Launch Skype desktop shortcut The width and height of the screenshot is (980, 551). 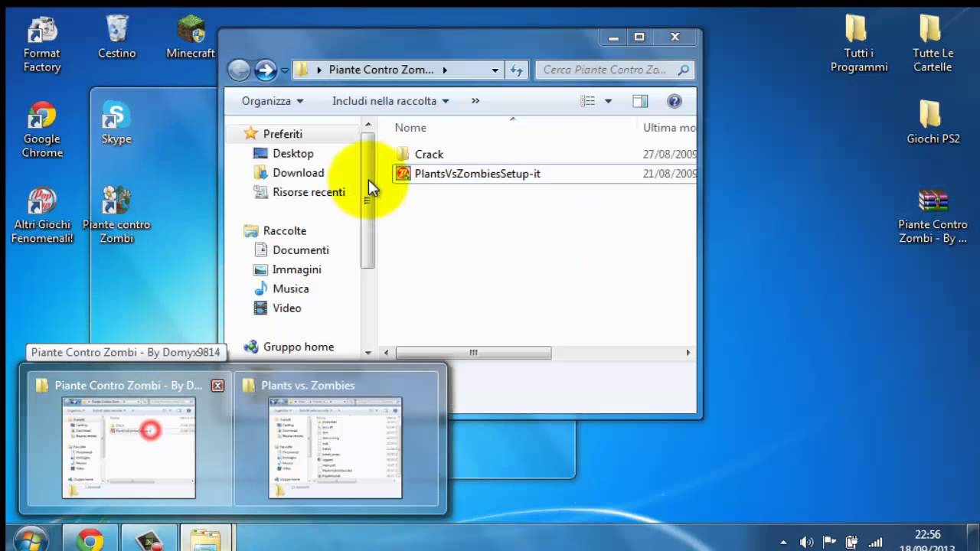pos(116,123)
